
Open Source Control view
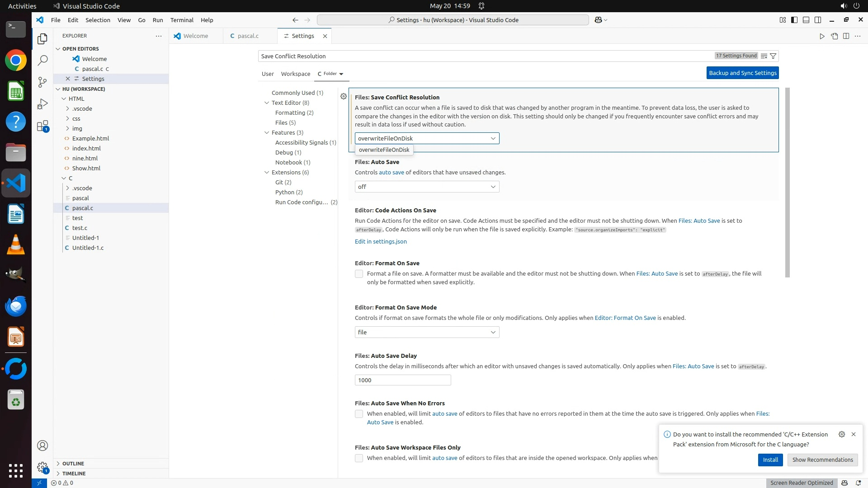coord(42,82)
